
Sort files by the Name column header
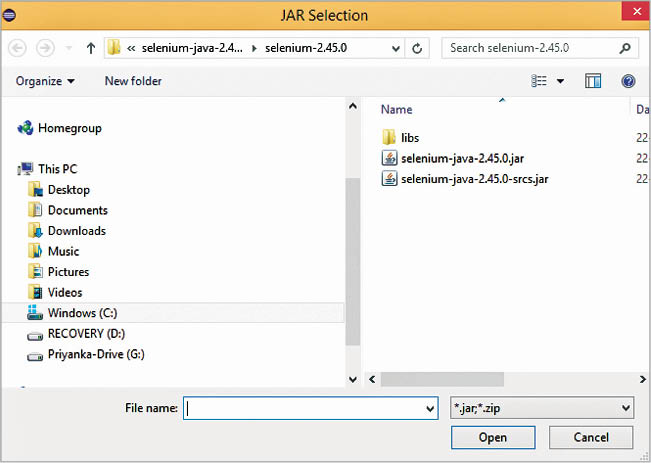pyautogui.click(x=397, y=109)
